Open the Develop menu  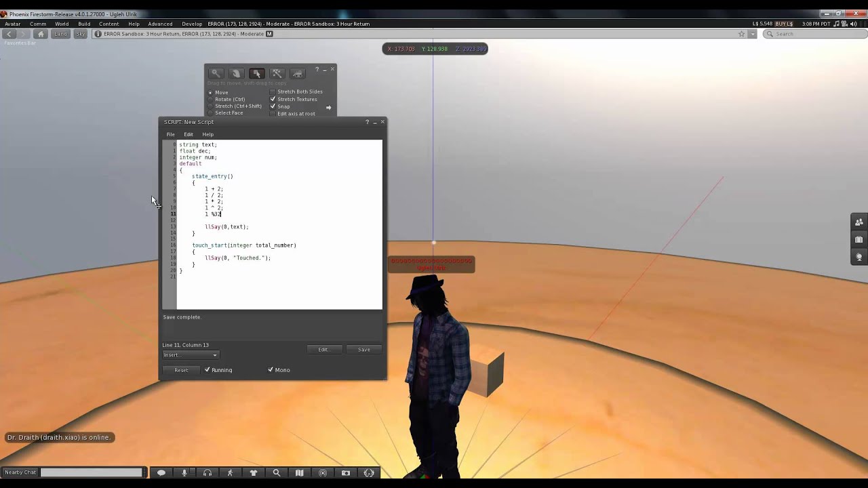click(x=192, y=24)
